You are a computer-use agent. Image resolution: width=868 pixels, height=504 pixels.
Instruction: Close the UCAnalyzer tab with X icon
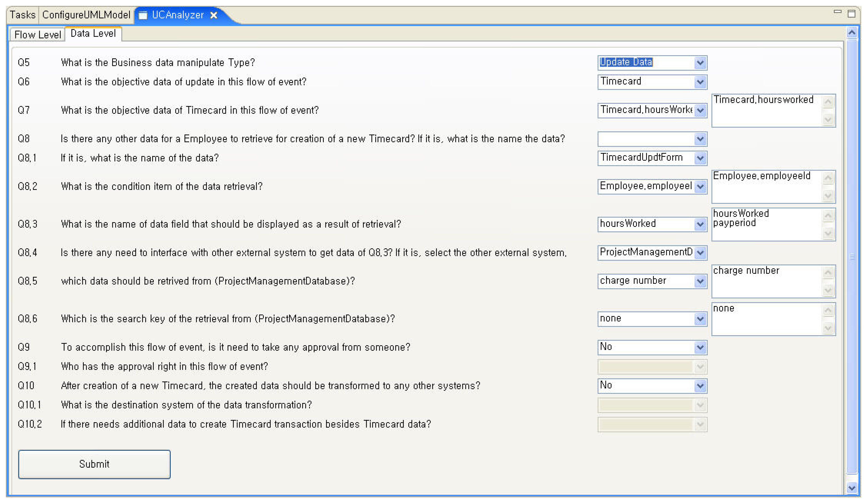click(213, 15)
